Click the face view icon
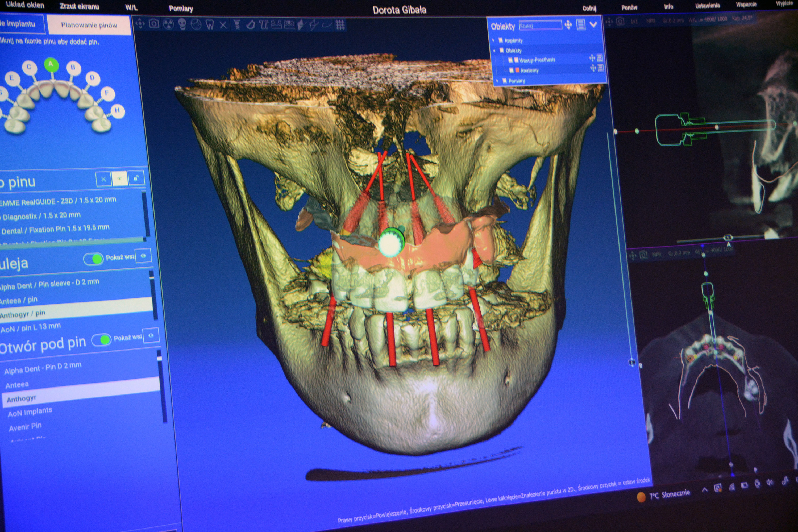The height and width of the screenshot is (532, 798). pos(196,24)
